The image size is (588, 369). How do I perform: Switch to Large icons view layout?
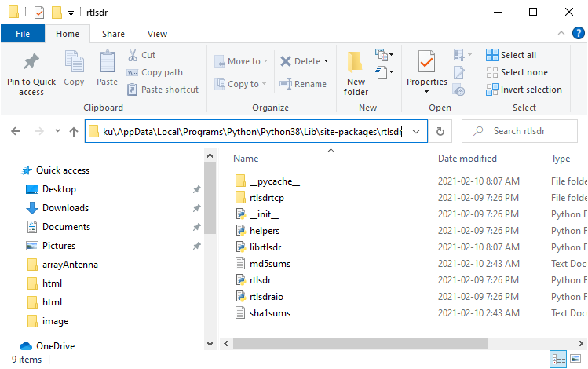pyautogui.click(x=575, y=360)
